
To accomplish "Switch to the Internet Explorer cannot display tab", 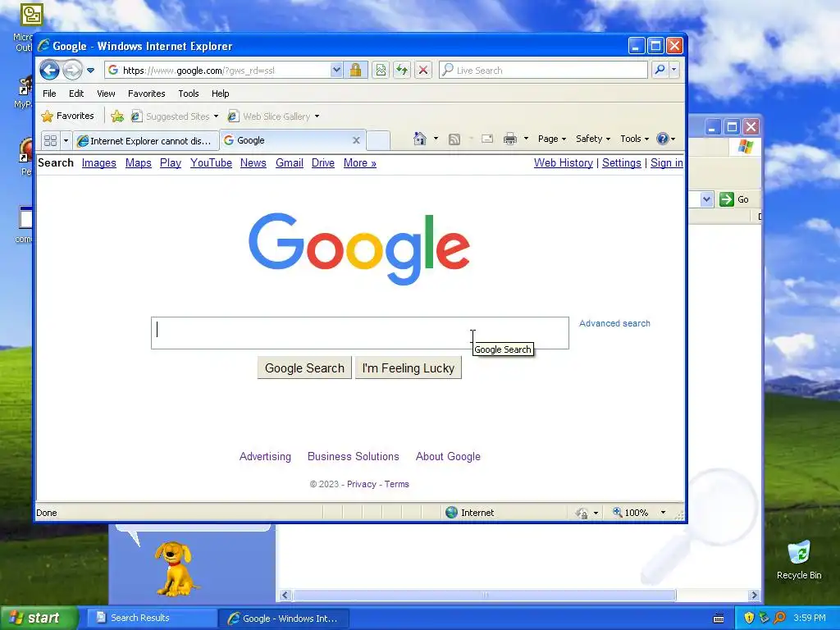I will 146,140.
